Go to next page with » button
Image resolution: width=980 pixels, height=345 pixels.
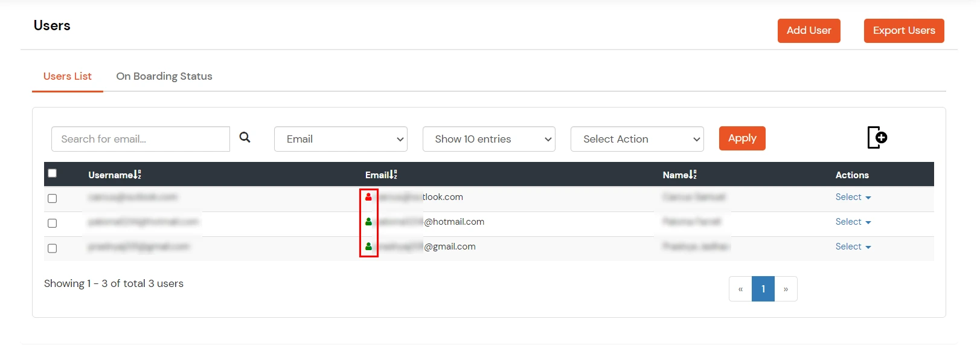(786, 289)
